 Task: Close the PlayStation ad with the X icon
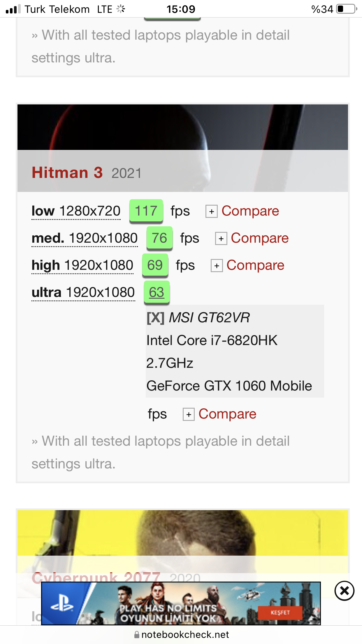tap(344, 591)
